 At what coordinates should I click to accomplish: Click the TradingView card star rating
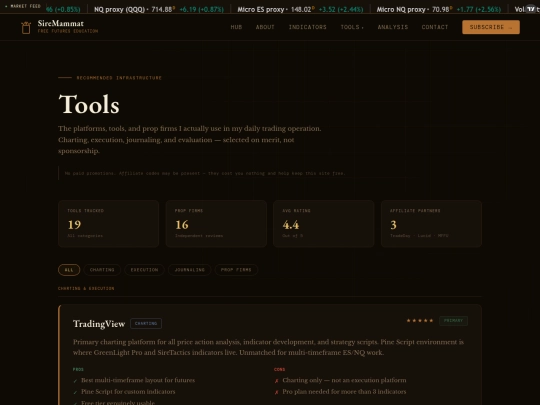tap(420, 321)
